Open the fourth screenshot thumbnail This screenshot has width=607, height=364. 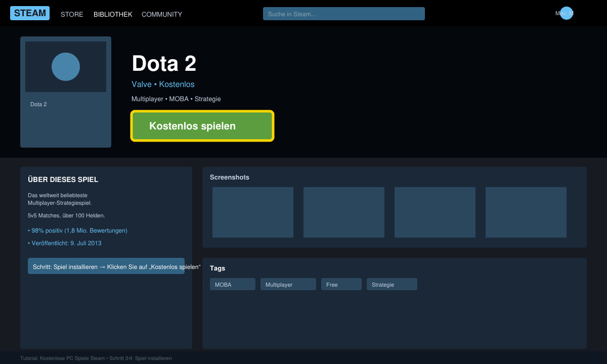tap(526, 212)
